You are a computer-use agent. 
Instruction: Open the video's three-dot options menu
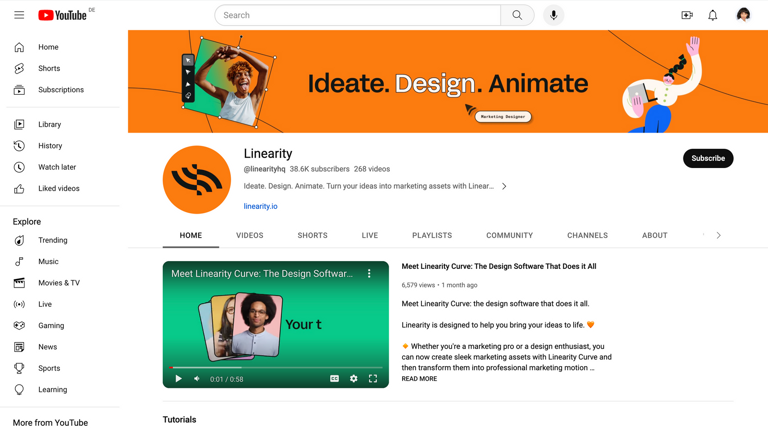(369, 274)
